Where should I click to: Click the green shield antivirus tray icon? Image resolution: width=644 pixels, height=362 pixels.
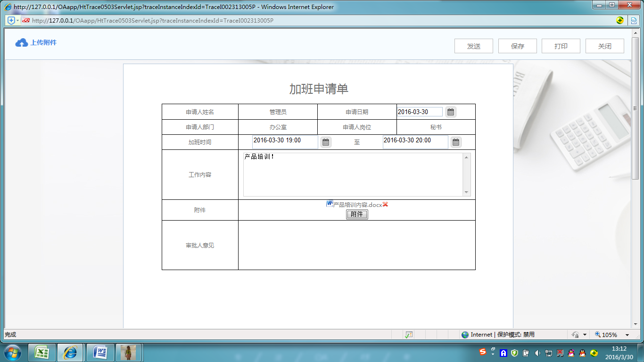[x=513, y=353]
